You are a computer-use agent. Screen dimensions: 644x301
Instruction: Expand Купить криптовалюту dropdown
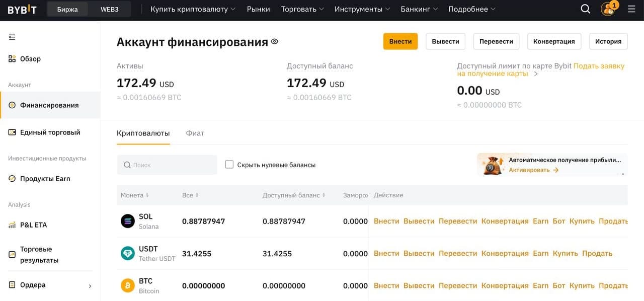pyautogui.click(x=193, y=9)
